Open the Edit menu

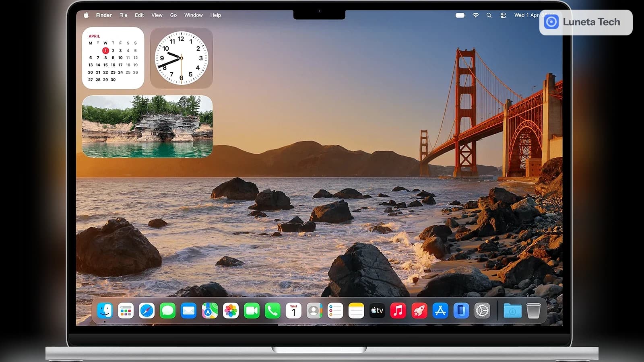pos(139,15)
